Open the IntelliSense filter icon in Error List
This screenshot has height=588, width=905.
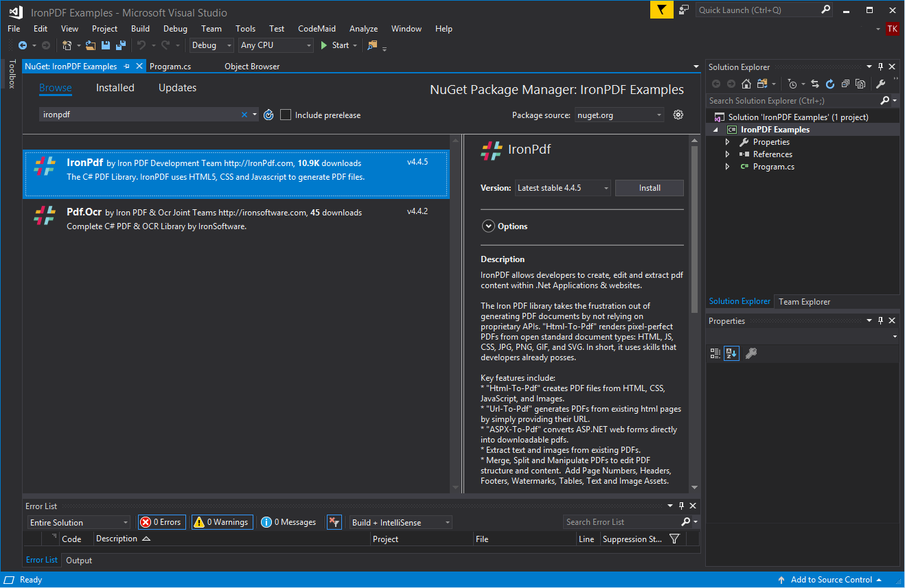click(334, 522)
